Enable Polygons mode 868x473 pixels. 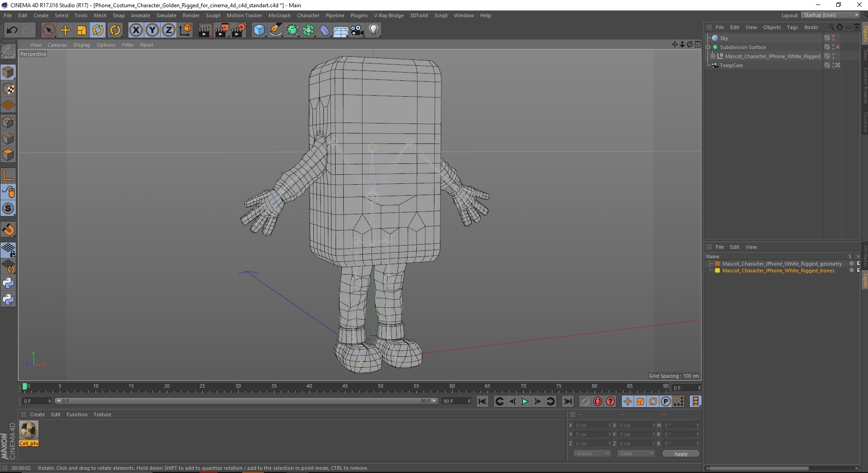(8, 155)
